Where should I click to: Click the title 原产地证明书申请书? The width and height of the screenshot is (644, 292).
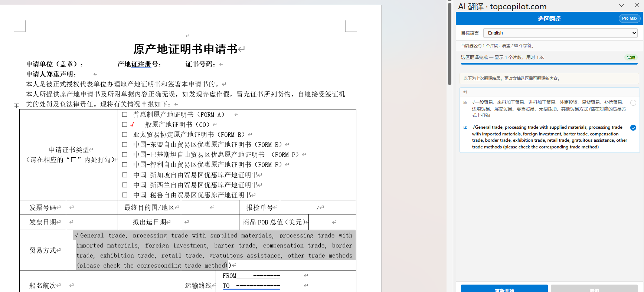click(185, 49)
